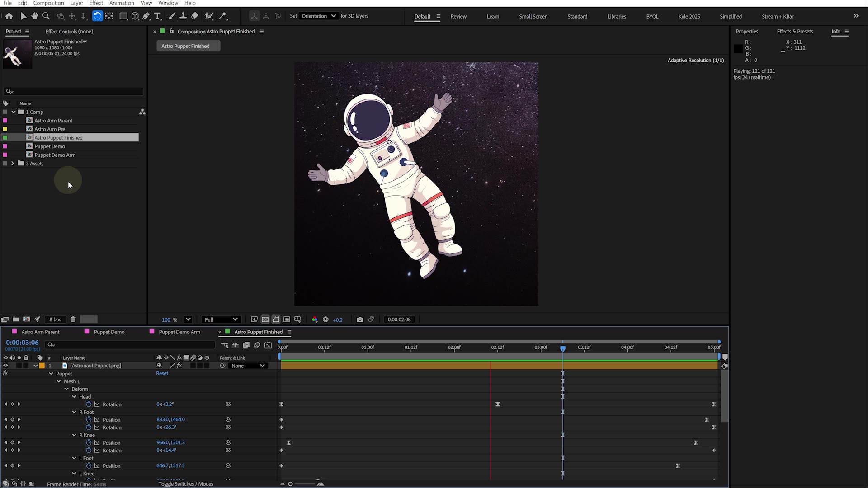Viewport: 868px width, 488px height.
Task: Go to the Home screen icon
Action: (9, 16)
